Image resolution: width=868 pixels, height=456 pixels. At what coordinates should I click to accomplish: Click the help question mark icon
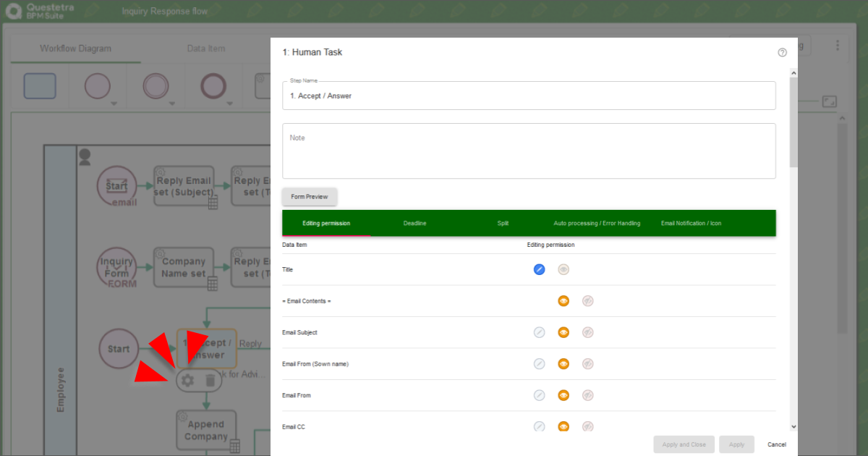(x=782, y=53)
